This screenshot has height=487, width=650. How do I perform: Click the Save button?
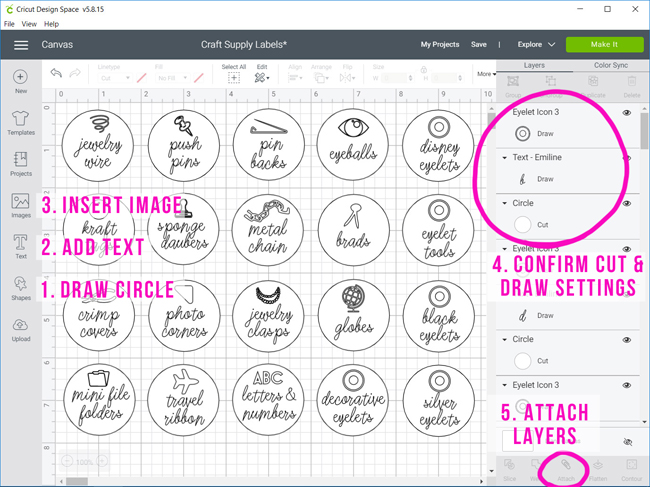(x=479, y=44)
